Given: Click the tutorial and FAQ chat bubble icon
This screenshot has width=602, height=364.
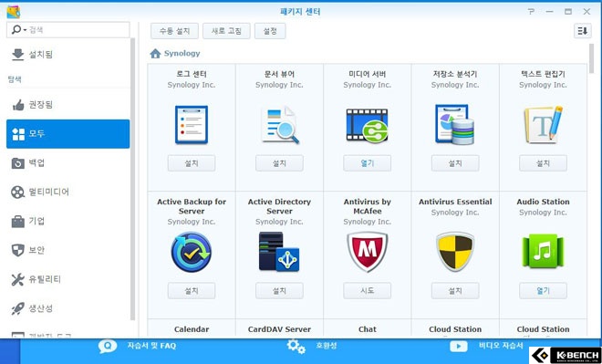Looking at the screenshot, I should click(108, 346).
